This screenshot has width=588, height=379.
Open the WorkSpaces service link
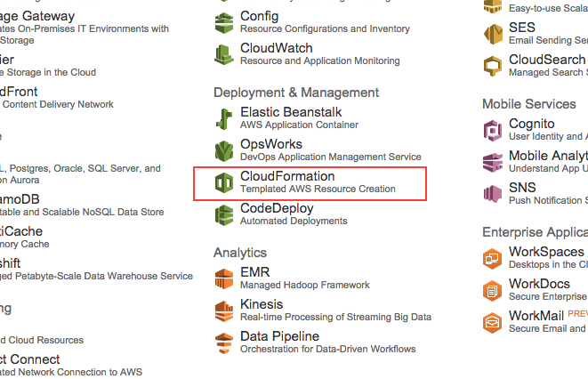coord(546,252)
